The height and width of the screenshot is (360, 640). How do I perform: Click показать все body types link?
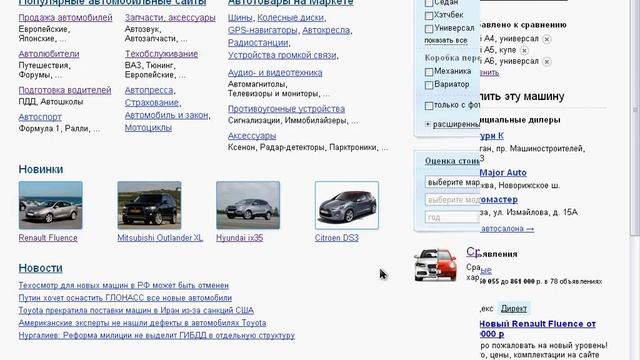[446, 40]
